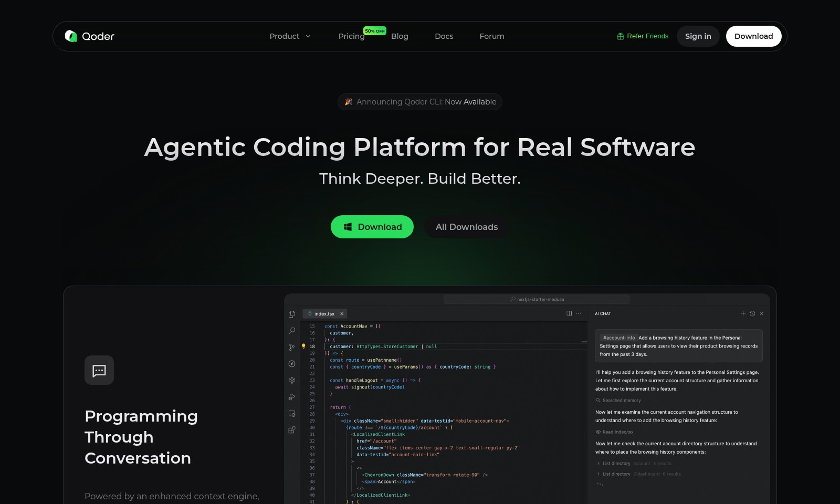Screen dimensions: 840x504
Task: Click the usePathname call on line 20
Action: pyautogui.click(x=384, y=360)
